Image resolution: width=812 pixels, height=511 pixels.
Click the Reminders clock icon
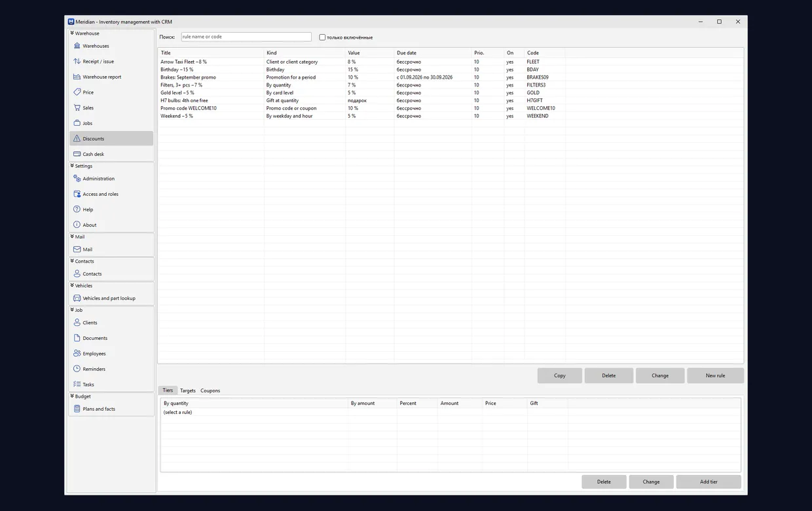(77, 369)
